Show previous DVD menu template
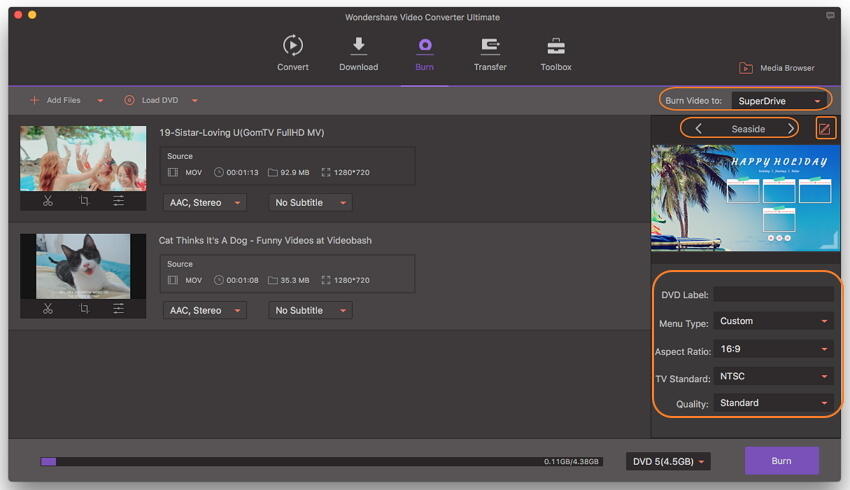 click(x=698, y=128)
